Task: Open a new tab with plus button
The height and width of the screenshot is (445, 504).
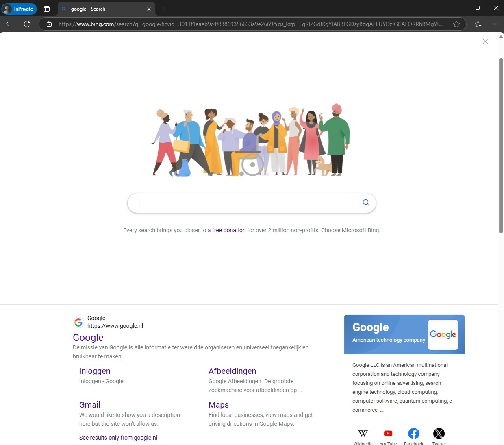Action: pyautogui.click(x=164, y=9)
